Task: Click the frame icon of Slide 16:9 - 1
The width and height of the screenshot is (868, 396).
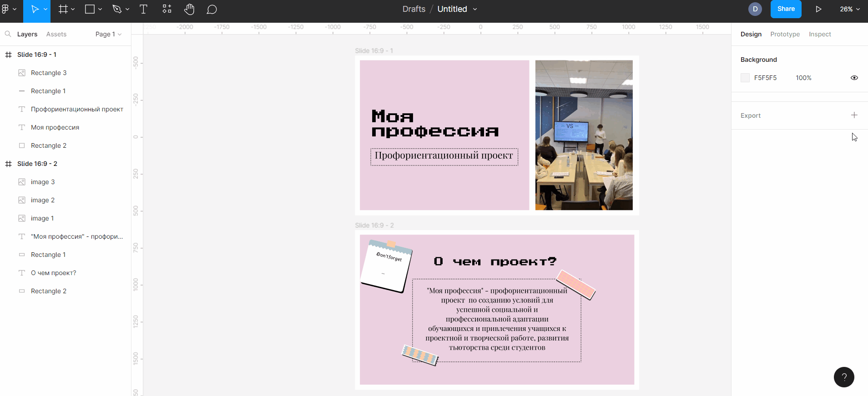Action: (x=8, y=55)
